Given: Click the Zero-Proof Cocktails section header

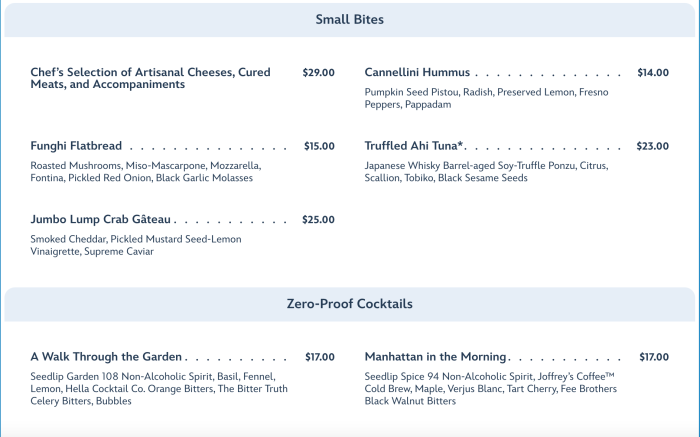Looking at the screenshot, I should (350, 304).
